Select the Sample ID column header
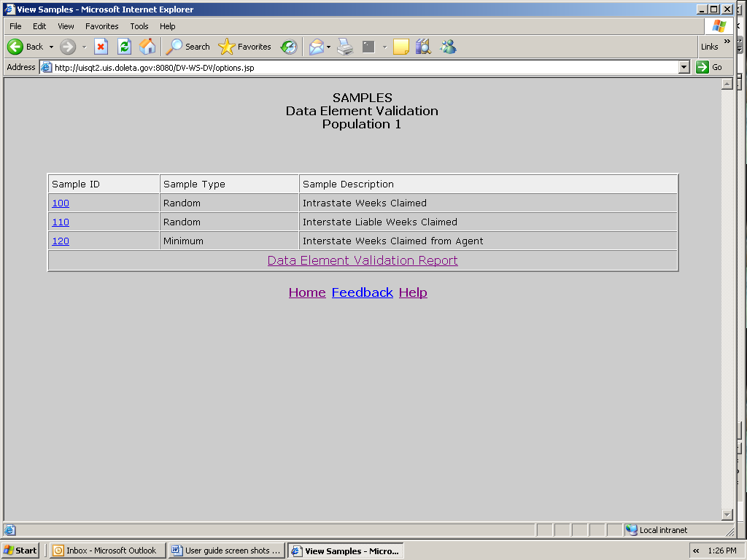Screen dimensions: 747x560 coord(104,184)
